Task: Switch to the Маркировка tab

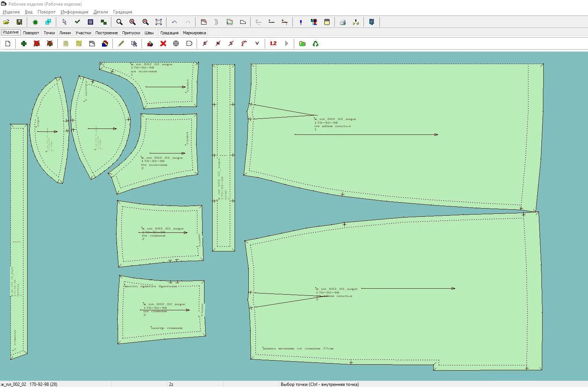Action: click(x=194, y=33)
